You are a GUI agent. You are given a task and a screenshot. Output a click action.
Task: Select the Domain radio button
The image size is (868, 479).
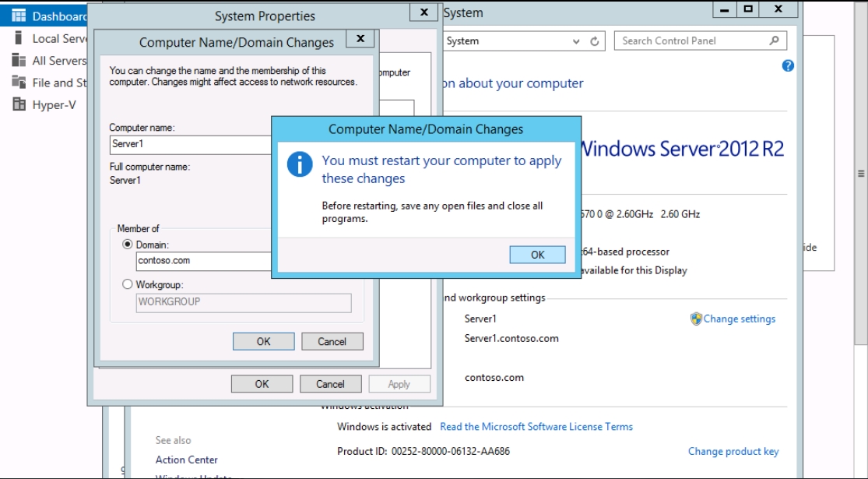(x=128, y=245)
